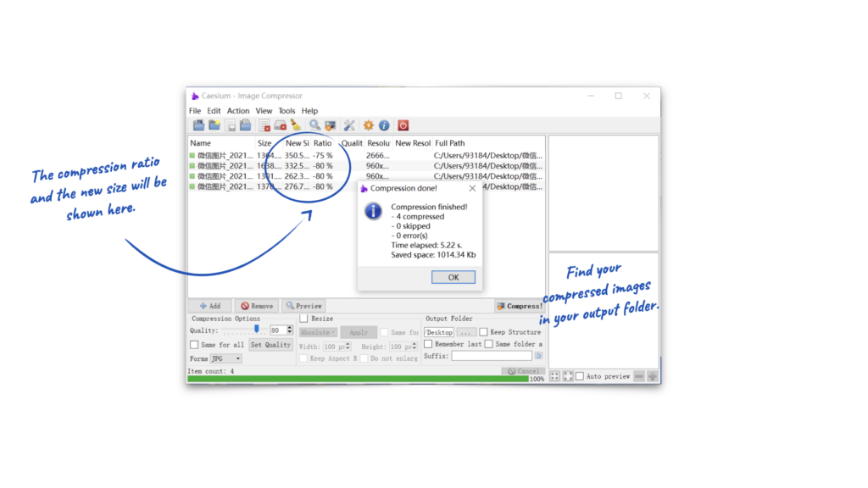The height and width of the screenshot is (488, 868).
Task: Enable the Auto preview checkbox
Action: (x=580, y=376)
